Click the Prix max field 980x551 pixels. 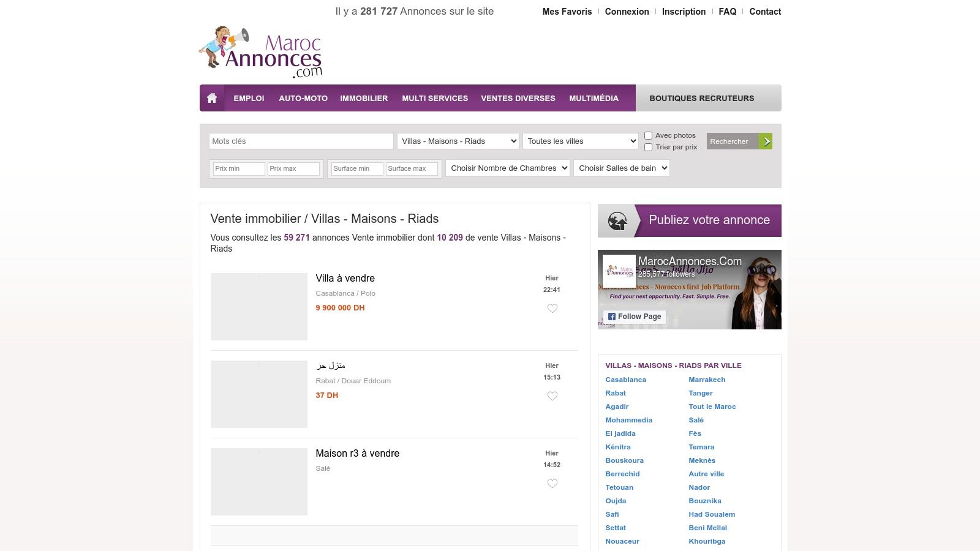(293, 168)
